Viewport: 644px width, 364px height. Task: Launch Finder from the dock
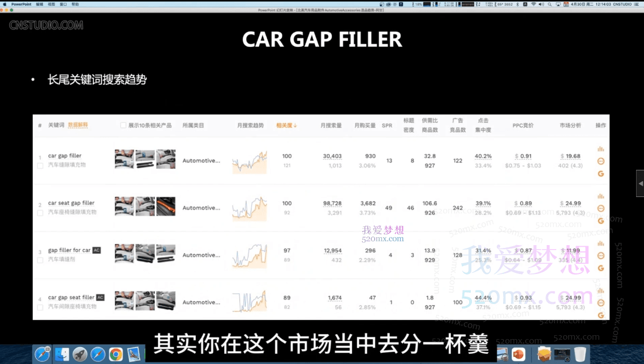[61, 354]
